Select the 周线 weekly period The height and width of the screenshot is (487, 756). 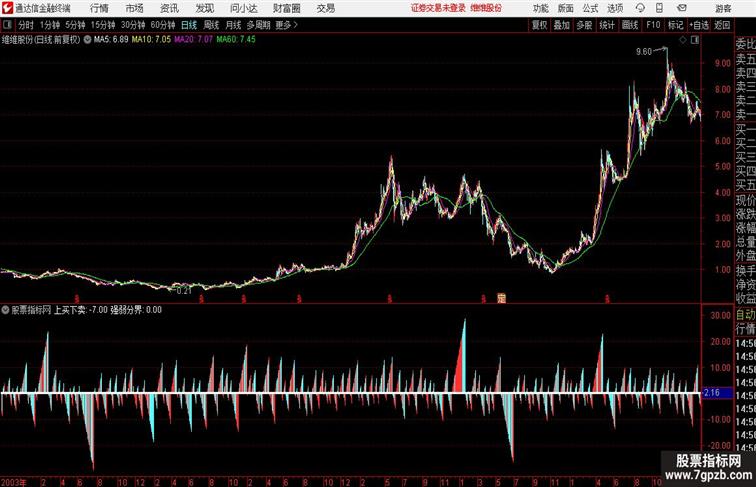[211, 25]
